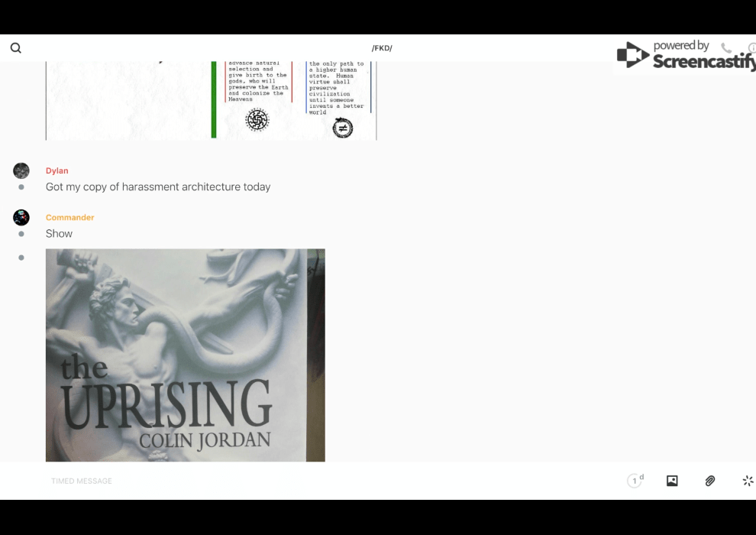Viewport: 756px width, 535px height.
Task: Start a voice call with phone icon
Action: tap(726, 48)
